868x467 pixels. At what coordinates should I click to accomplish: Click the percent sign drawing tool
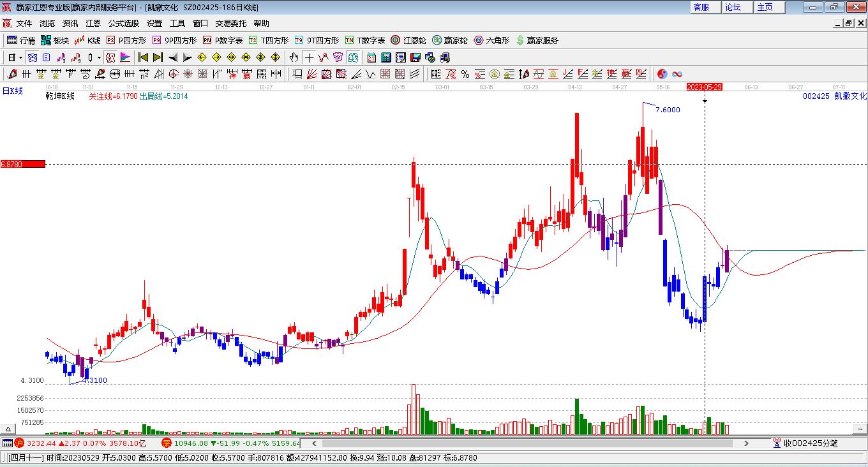(x=465, y=74)
